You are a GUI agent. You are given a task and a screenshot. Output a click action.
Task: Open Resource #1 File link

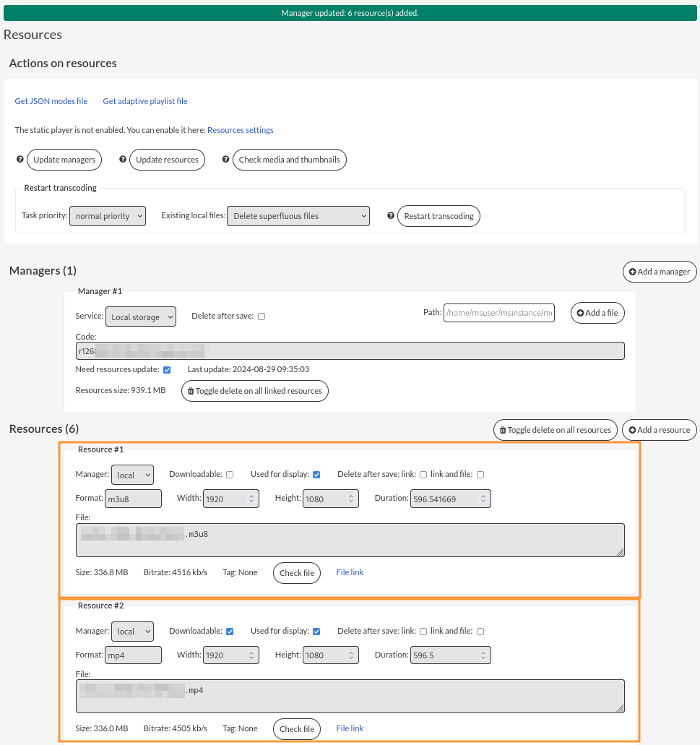[x=350, y=572]
